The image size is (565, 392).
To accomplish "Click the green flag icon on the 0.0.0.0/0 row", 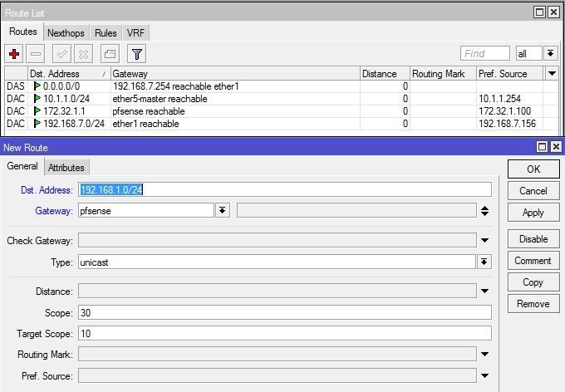I will 37,86.
